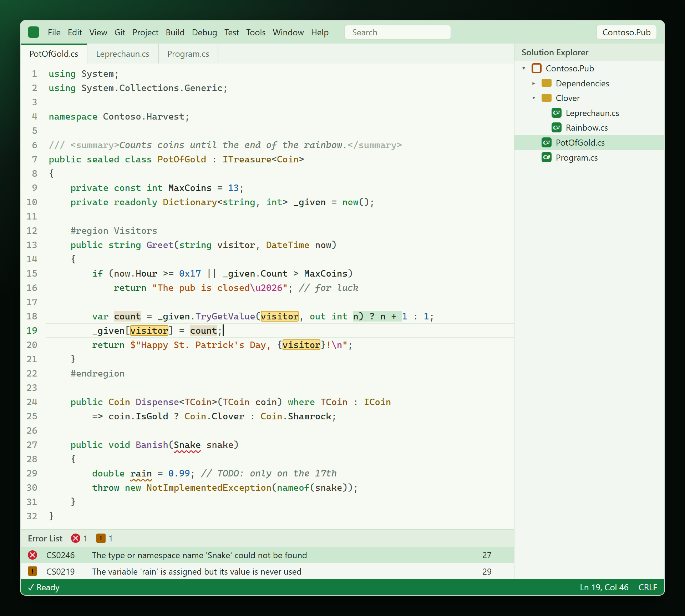Viewport: 685px width, 616px height.
Task: Click the Error List panel title
Action: click(45, 538)
